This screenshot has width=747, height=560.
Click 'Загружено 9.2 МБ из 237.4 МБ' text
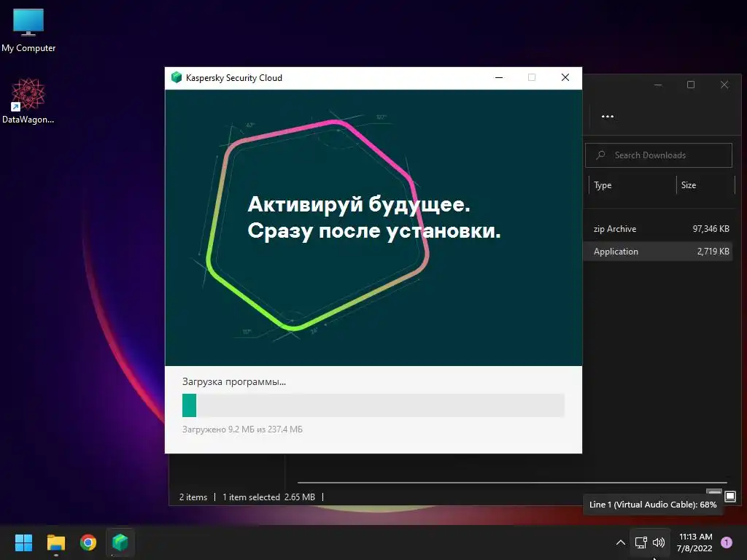[x=242, y=429]
